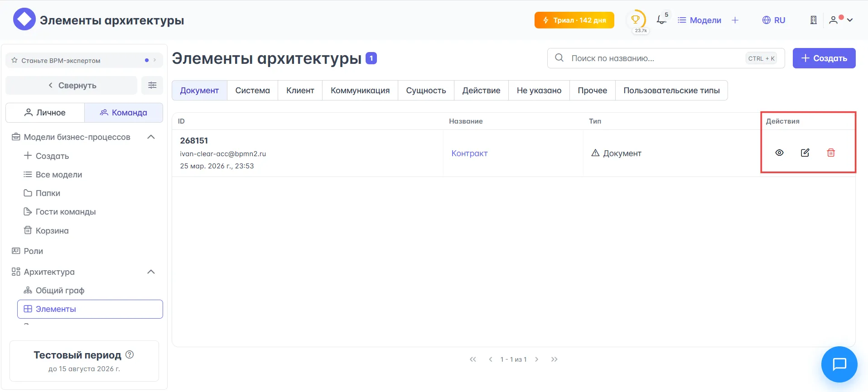Click the plus icon next to Модели
868x392 pixels.
[735, 20]
